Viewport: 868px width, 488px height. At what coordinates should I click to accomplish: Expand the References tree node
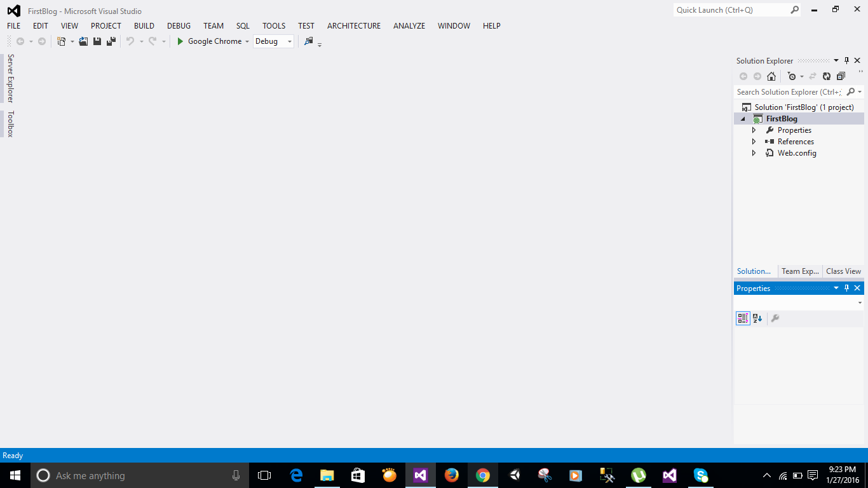click(754, 142)
